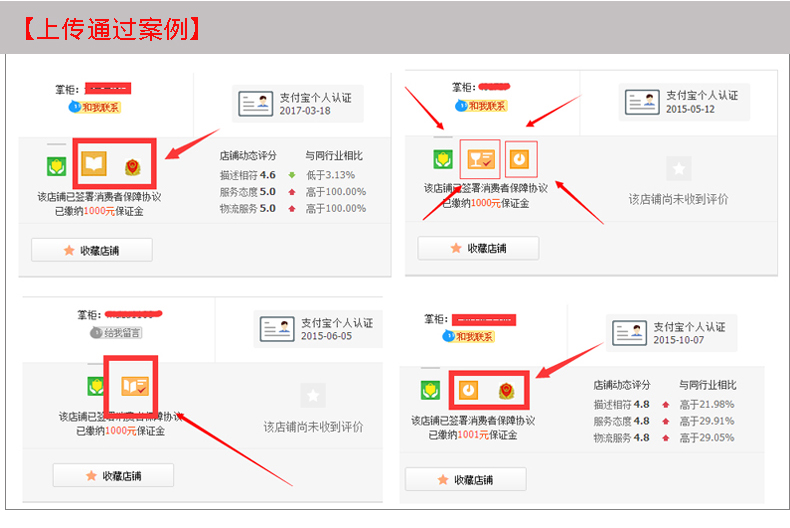
Task: Click the green shield icon in the 2015-06-05 card
Action: [x=96, y=386]
